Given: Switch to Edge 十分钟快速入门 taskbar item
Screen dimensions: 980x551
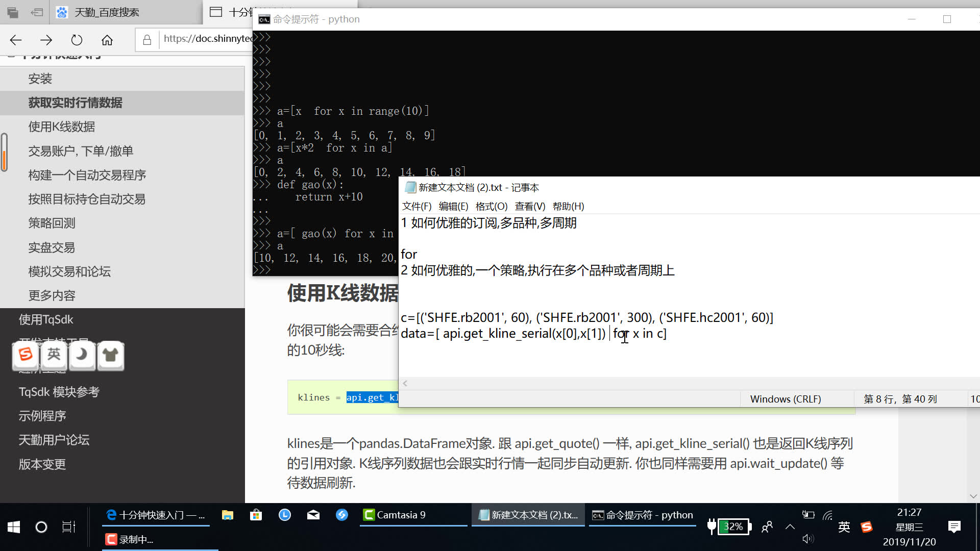Looking at the screenshot, I should pos(155,515).
